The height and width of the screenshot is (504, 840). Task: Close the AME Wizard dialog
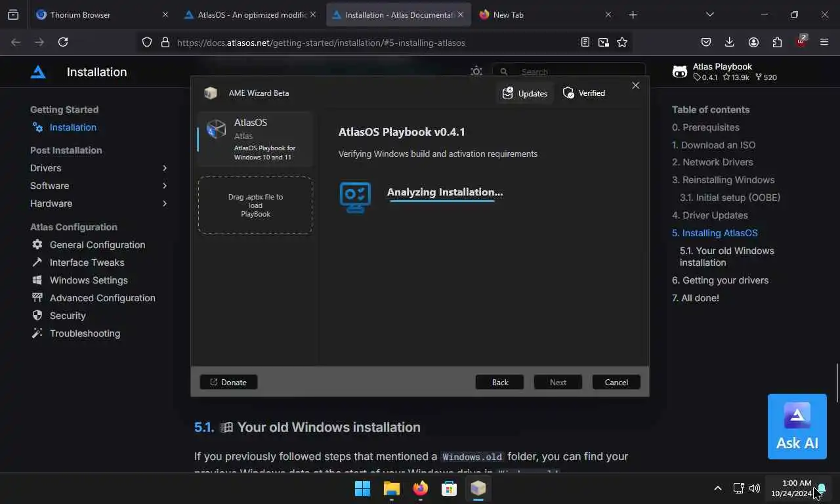635,85
